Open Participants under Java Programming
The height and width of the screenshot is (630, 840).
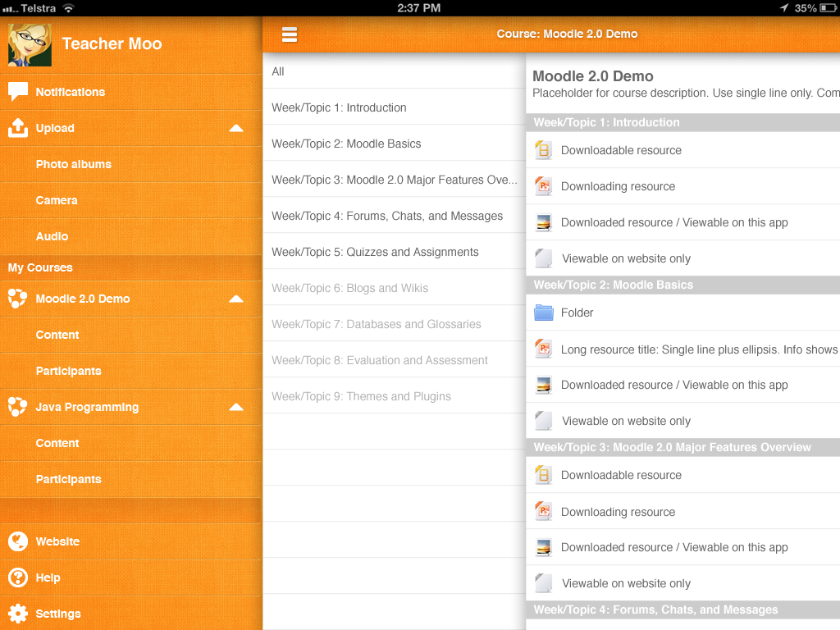tap(130, 479)
